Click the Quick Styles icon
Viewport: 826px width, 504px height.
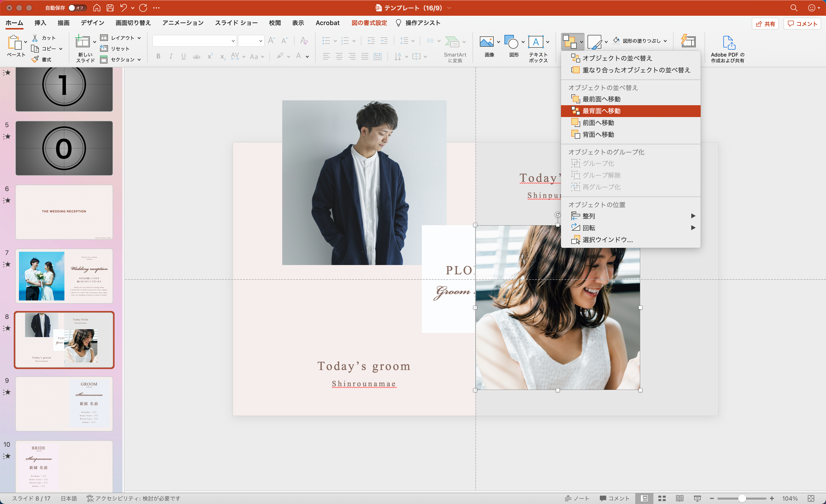tap(595, 42)
